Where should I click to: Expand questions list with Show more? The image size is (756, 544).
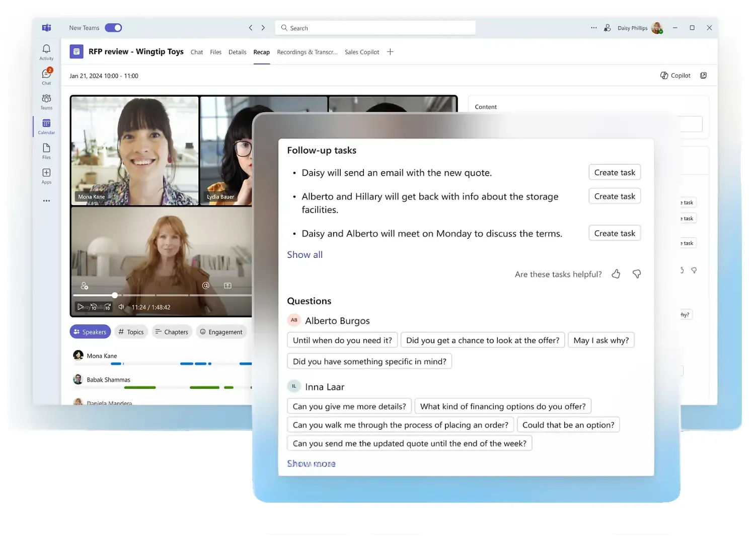point(311,463)
